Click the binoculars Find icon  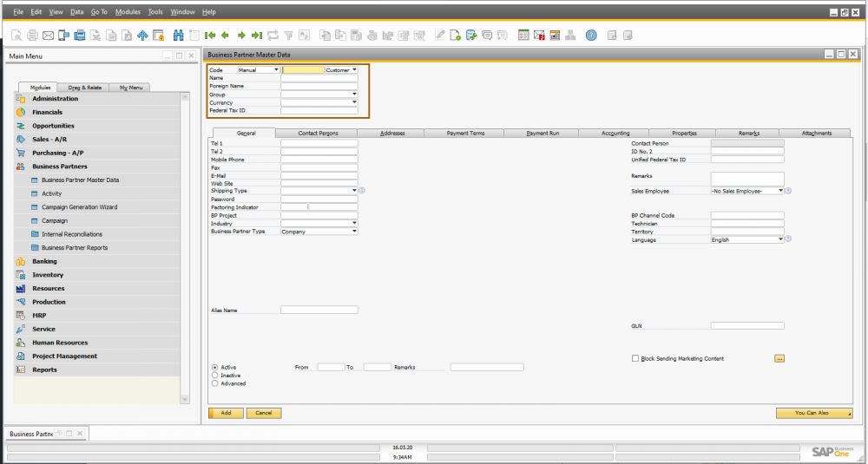pyautogui.click(x=178, y=36)
